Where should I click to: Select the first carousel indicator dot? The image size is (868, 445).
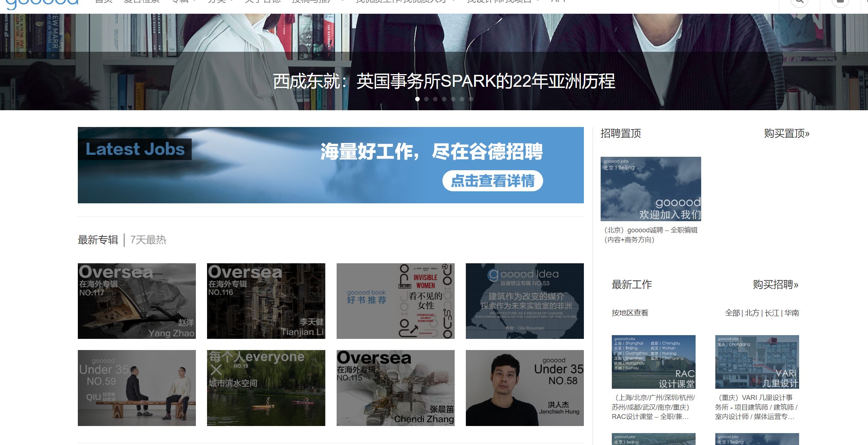tap(417, 99)
